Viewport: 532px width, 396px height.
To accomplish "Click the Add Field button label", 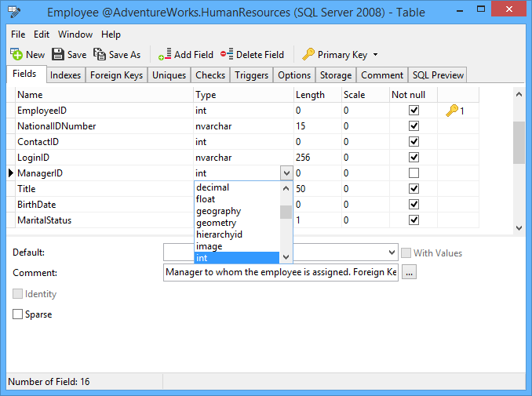I will click(194, 55).
